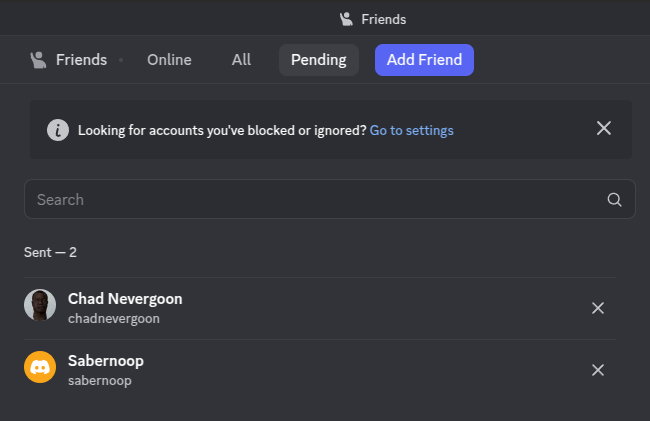Screen dimensions: 650x421
Task: Focus the Search input field
Action: coord(330,199)
